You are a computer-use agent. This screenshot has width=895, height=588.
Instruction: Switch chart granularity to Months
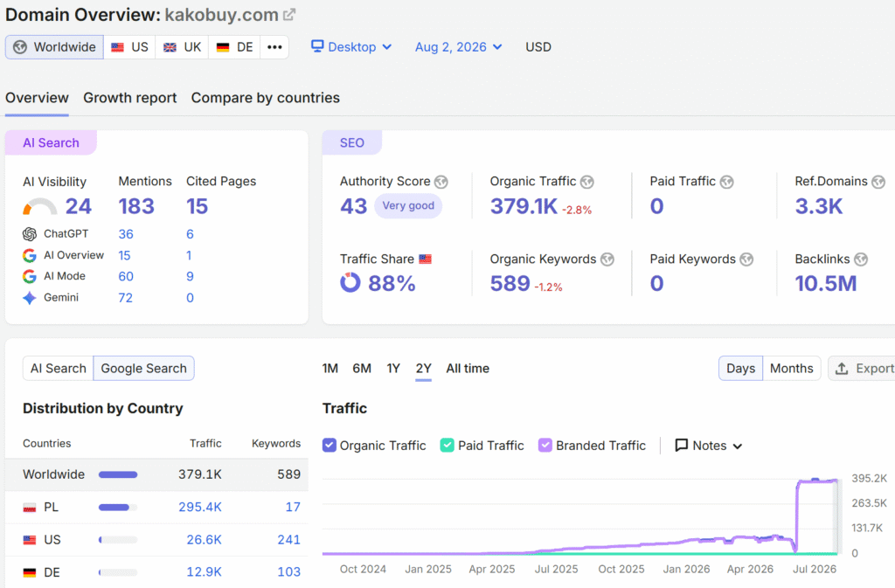[792, 369]
